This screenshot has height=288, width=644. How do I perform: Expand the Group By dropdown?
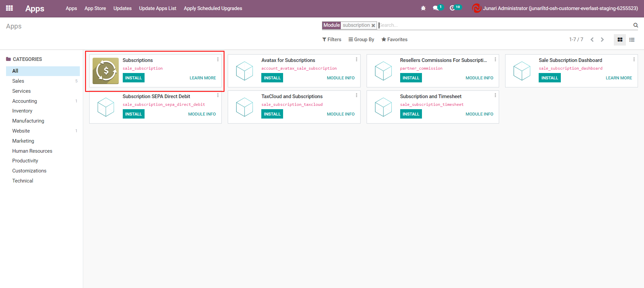pyautogui.click(x=361, y=40)
